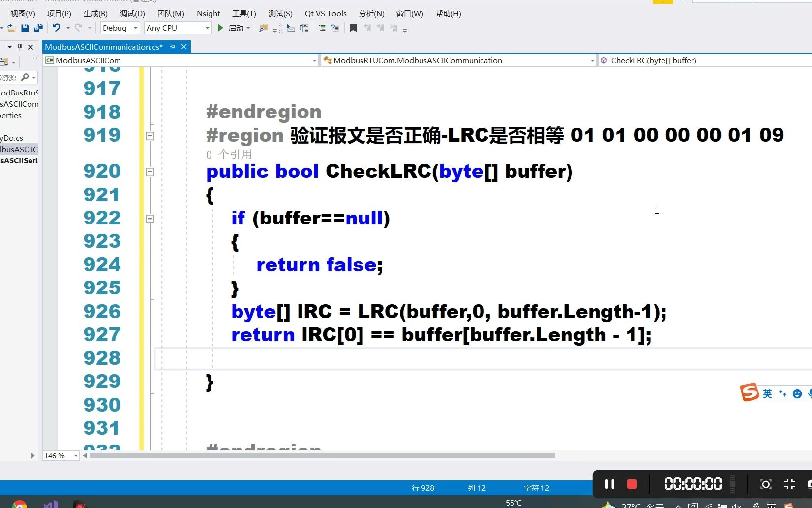Undo the last edit
Image resolution: width=812 pixels, height=508 pixels.
[57, 28]
